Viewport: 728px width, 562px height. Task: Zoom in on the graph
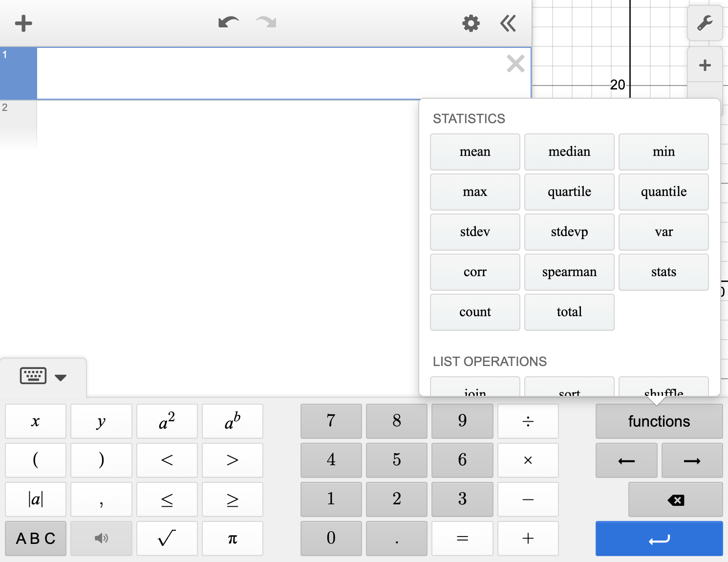click(704, 64)
